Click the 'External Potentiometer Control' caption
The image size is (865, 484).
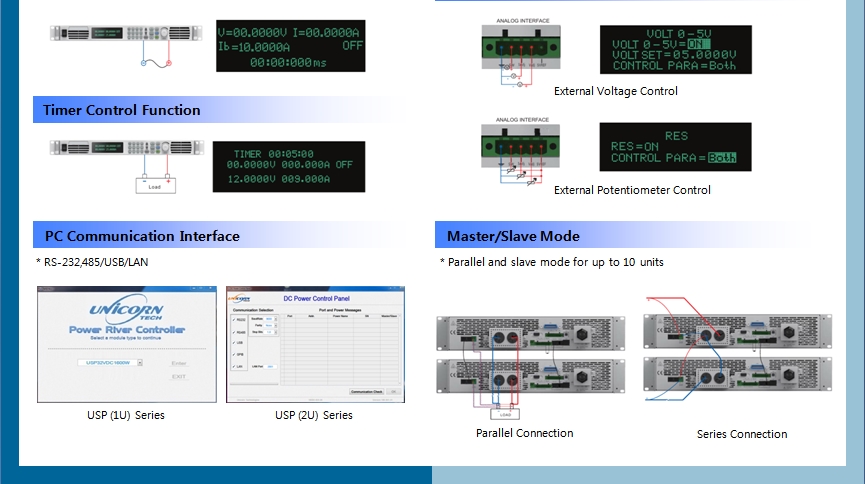[x=632, y=190]
